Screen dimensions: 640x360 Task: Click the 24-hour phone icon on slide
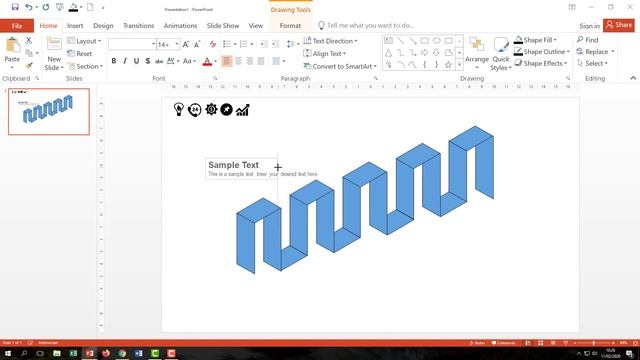[195, 110]
